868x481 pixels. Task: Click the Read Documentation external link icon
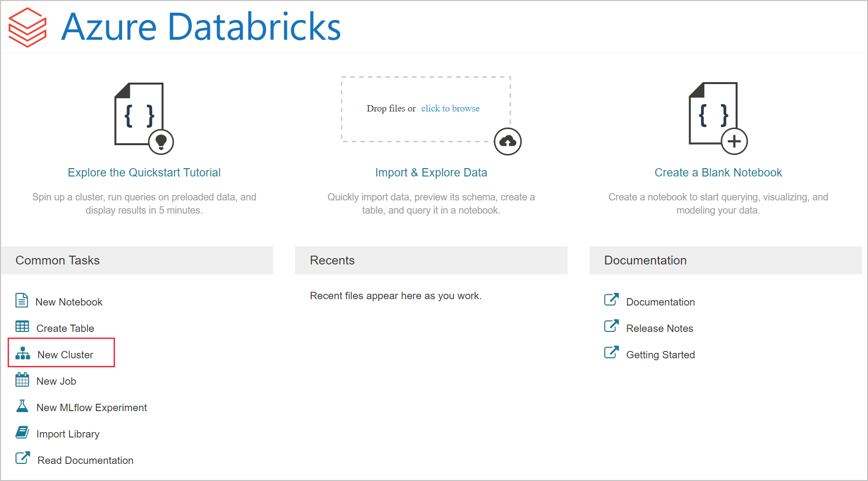pos(21,458)
